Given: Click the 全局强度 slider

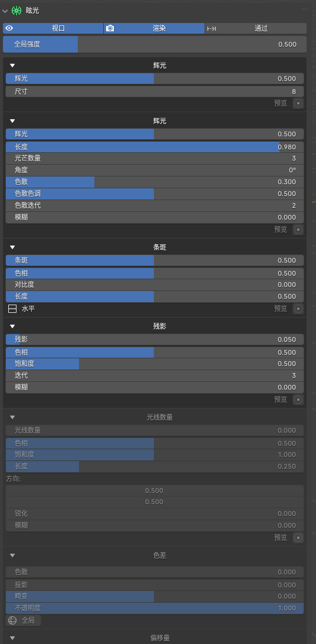Looking at the screenshot, I should point(154,44).
